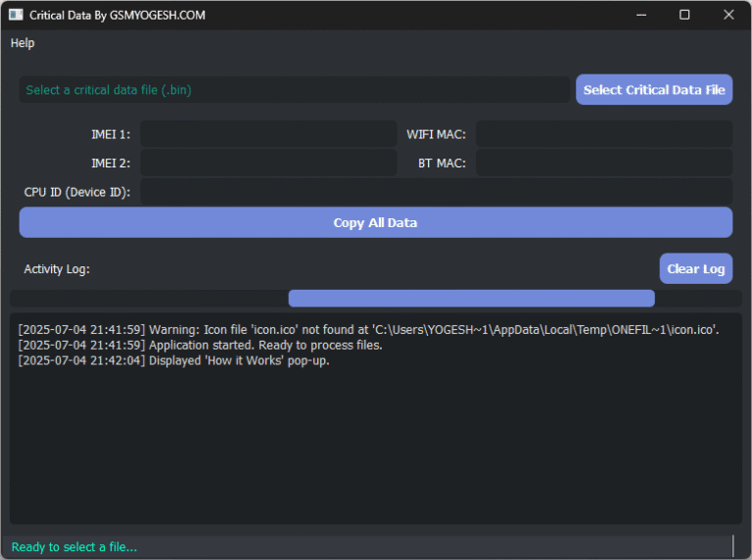The image size is (752, 560).
Task: Click the Activity Log label
Action: tap(57, 269)
